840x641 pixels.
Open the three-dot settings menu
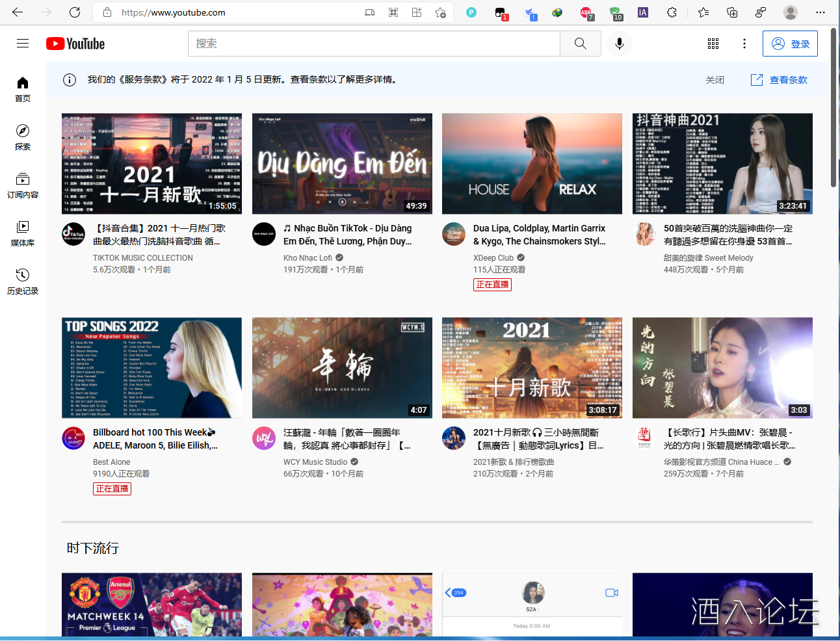[x=744, y=44]
